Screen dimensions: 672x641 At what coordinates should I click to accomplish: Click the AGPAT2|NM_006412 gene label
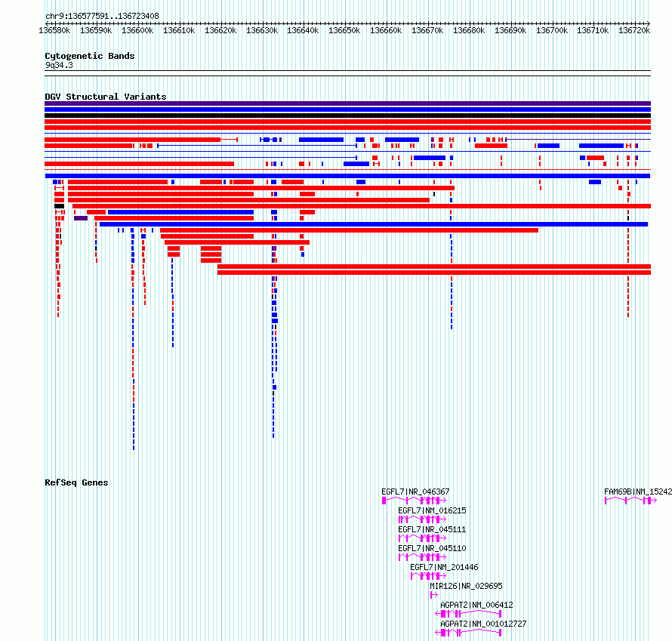[x=476, y=605]
